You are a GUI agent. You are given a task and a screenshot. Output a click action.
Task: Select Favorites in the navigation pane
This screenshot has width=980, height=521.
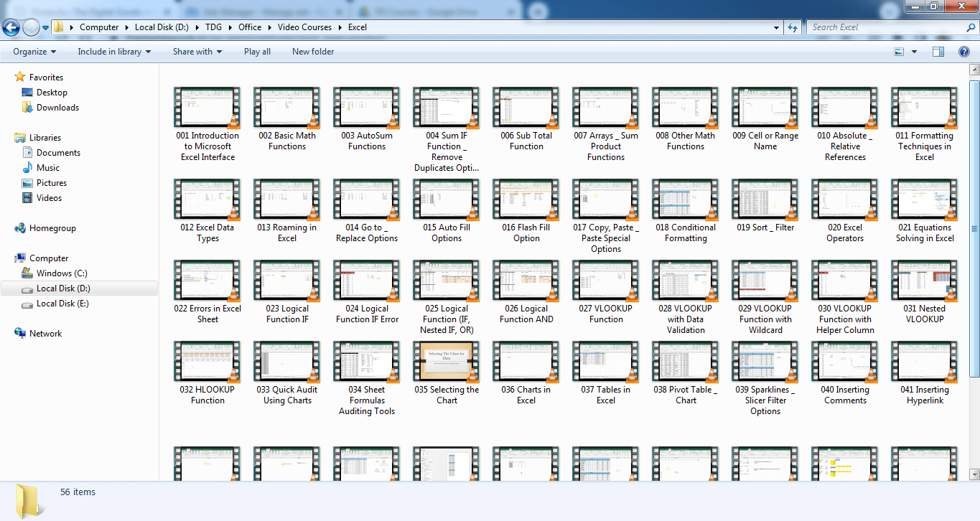pyautogui.click(x=46, y=78)
